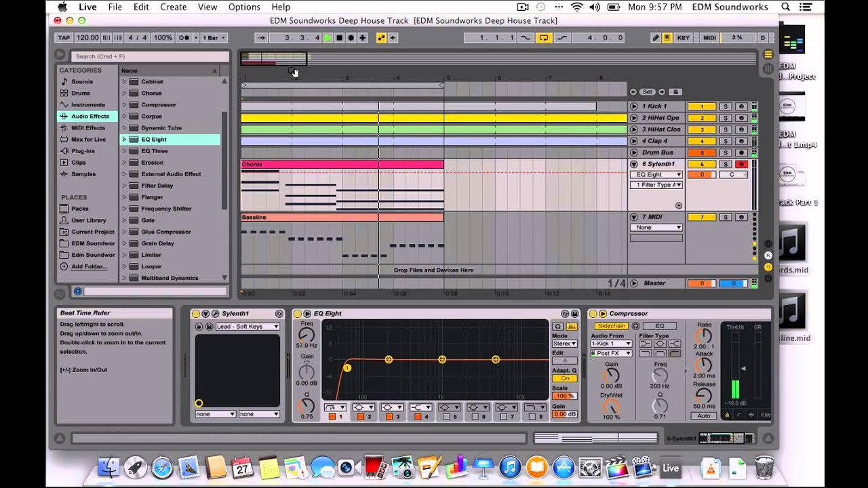Select the Limiter device in browser
Viewport: 868px width, 488px height.
click(151, 255)
